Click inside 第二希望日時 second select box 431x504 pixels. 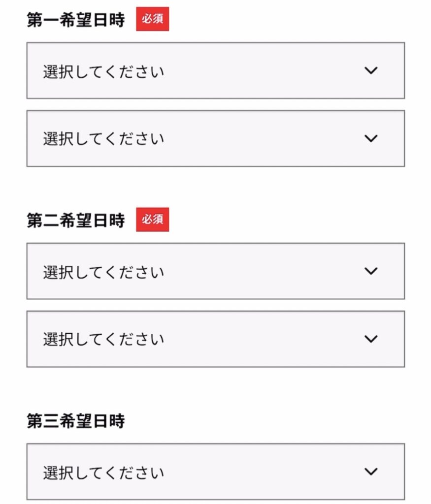click(x=215, y=339)
